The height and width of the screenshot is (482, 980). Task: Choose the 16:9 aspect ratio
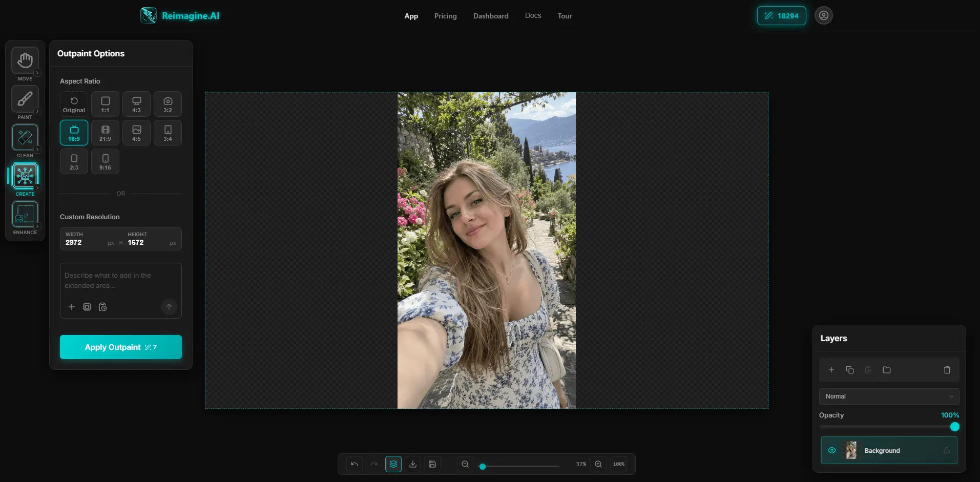[x=74, y=133]
